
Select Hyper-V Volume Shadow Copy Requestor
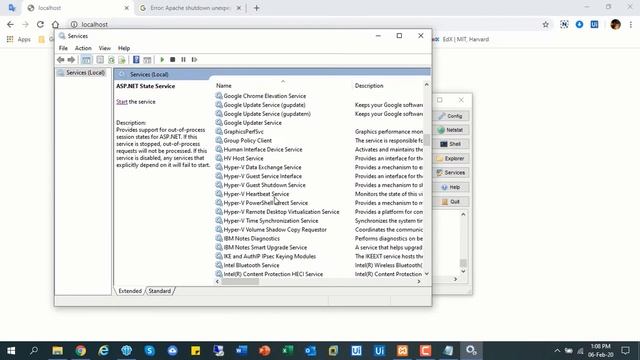click(275, 230)
